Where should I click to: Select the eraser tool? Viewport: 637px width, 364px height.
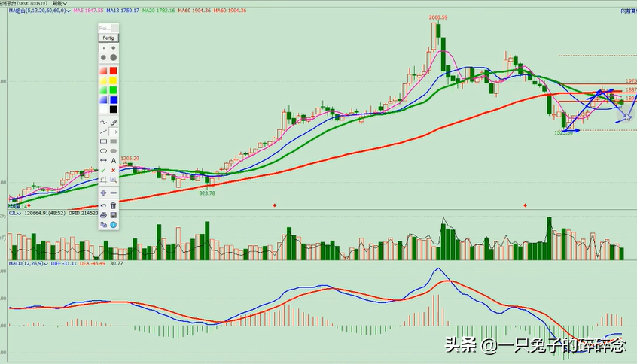[x=114, y=122]
